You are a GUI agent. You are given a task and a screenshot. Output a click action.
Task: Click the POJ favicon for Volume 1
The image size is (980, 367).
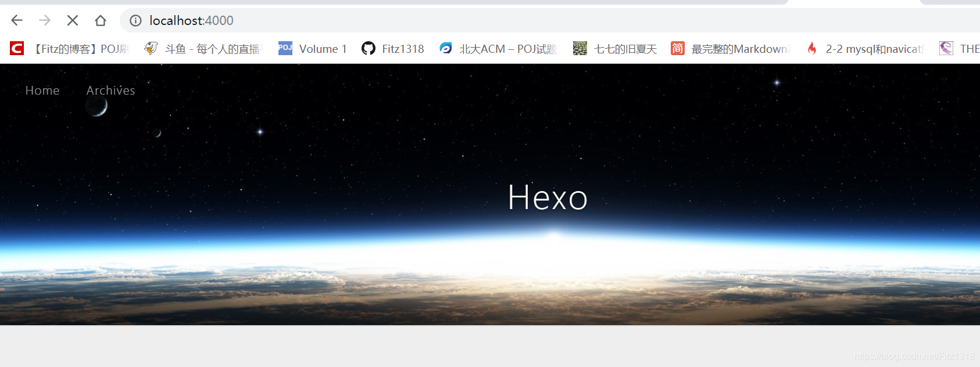[x=285, y=48]
